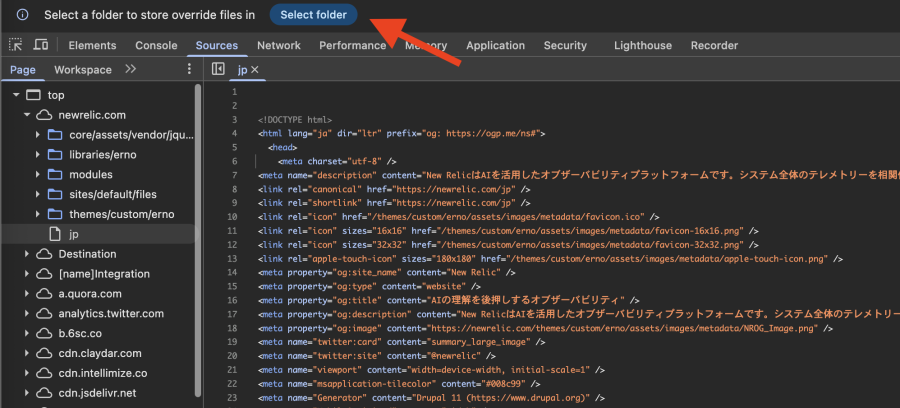Image resolution: width=900 pixels, height=408 pixels.
Task: Expand the analytics.twitter.com domain
Action: pyautogui.click(x=27, y=314)
